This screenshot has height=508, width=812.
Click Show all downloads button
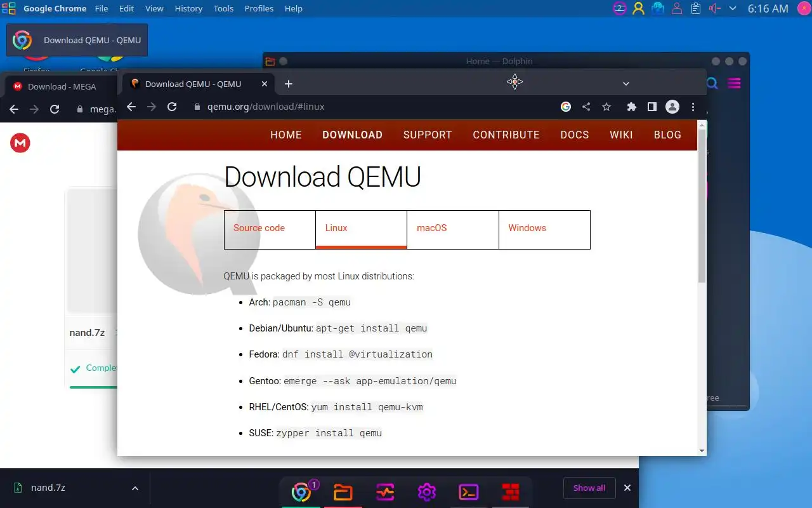pos(589,488)
